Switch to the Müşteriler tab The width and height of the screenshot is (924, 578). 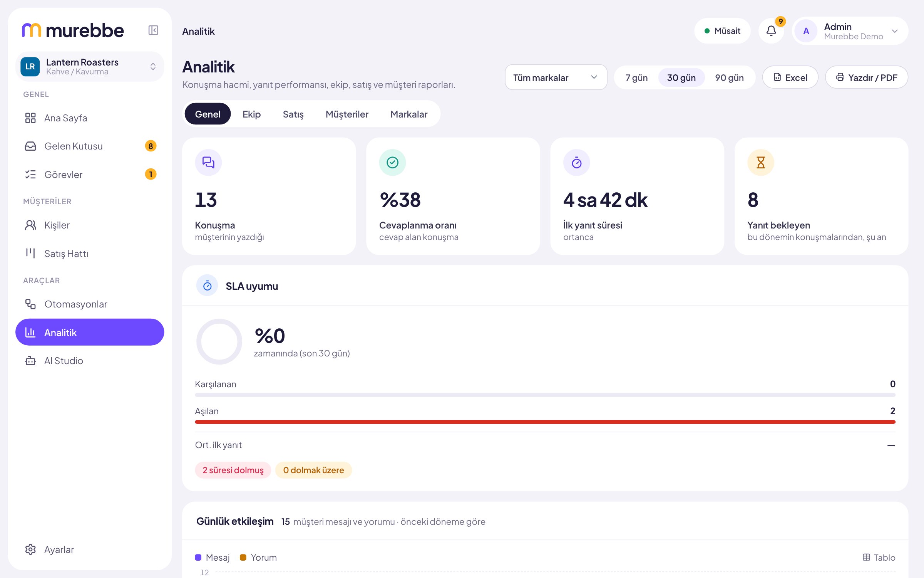pos(347,114)
